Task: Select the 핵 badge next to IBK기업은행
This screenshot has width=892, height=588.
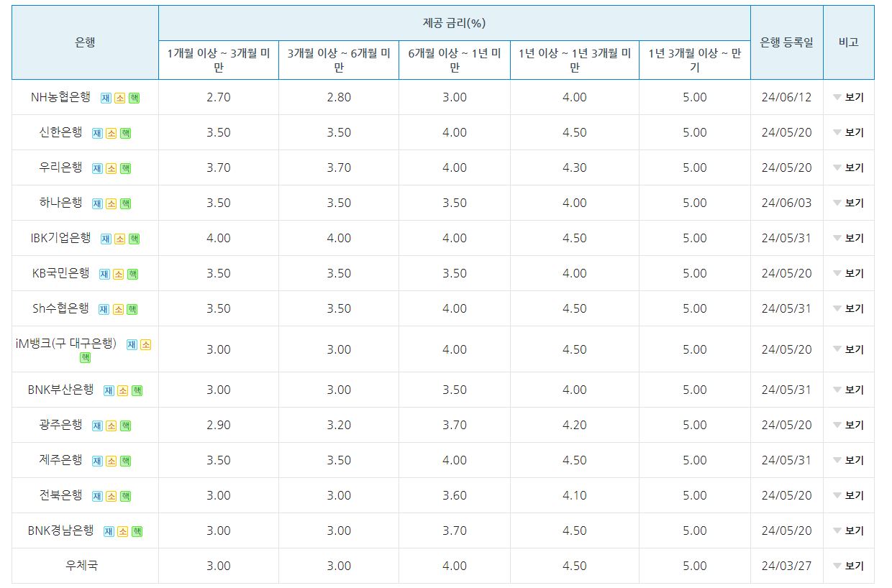Action: pyautogui.click(x=134, y=239)
